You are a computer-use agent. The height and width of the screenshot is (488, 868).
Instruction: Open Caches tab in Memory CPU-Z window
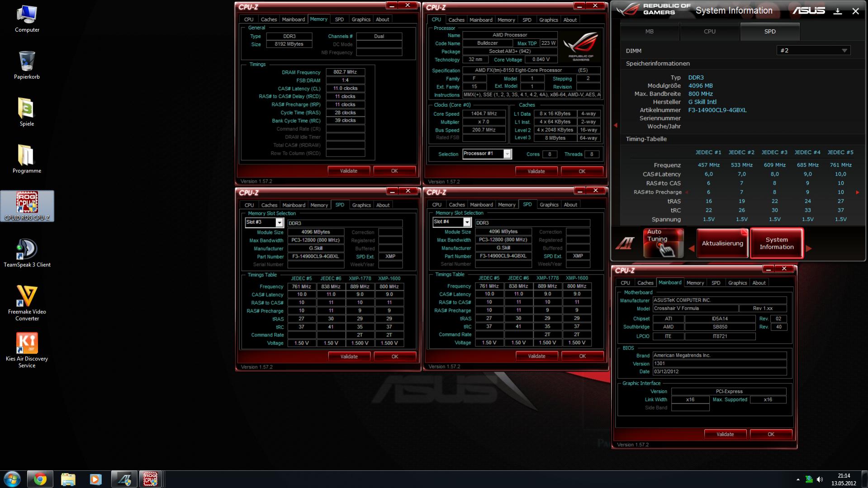(x=269, y=19)
